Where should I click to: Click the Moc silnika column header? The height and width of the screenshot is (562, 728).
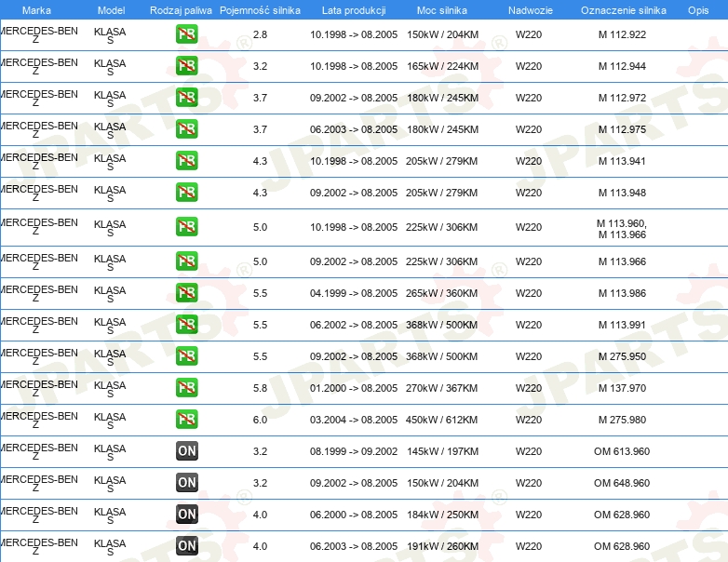(x=442, y=10)
